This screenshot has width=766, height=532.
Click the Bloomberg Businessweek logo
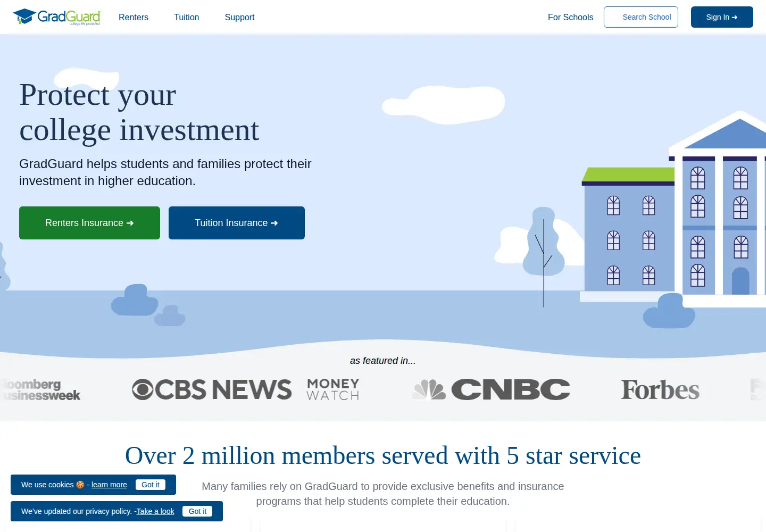point(41,390)
